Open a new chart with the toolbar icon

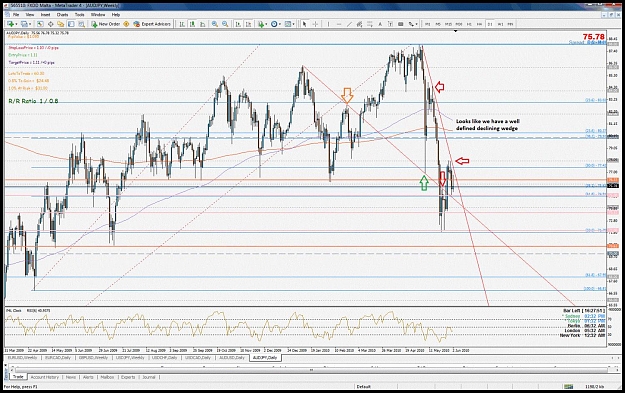[10, 24]
